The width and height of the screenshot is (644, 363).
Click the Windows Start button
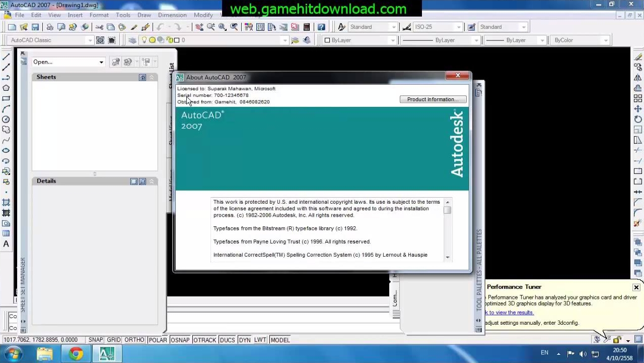13,354
